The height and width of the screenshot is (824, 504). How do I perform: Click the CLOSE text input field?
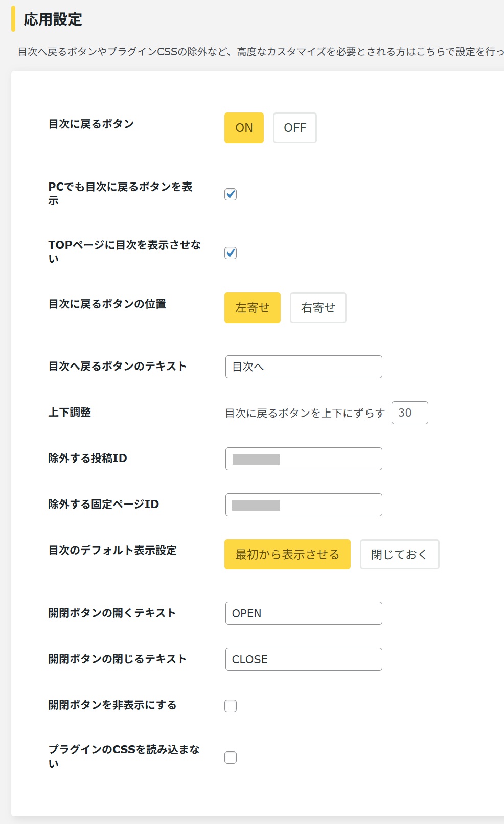pos(304,659)
